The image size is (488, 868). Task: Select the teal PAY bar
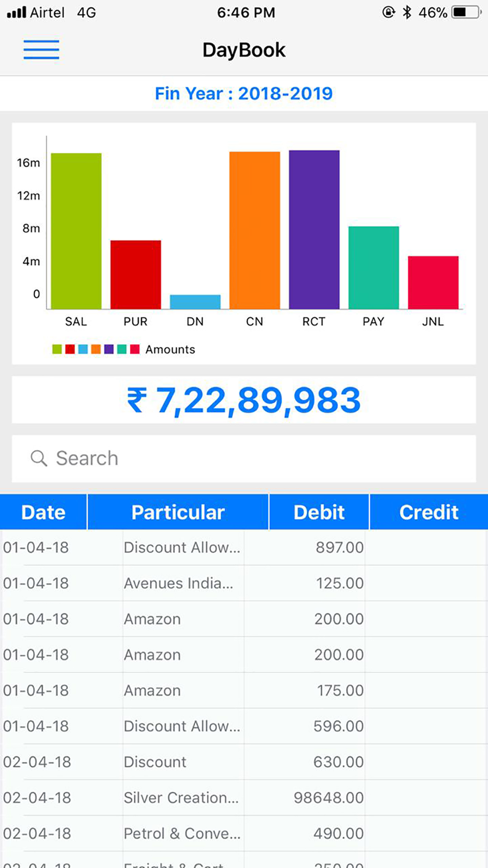coord(374,268)
